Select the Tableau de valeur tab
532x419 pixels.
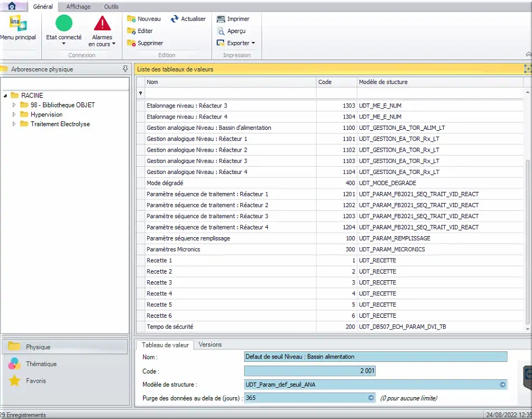(165, 345)
